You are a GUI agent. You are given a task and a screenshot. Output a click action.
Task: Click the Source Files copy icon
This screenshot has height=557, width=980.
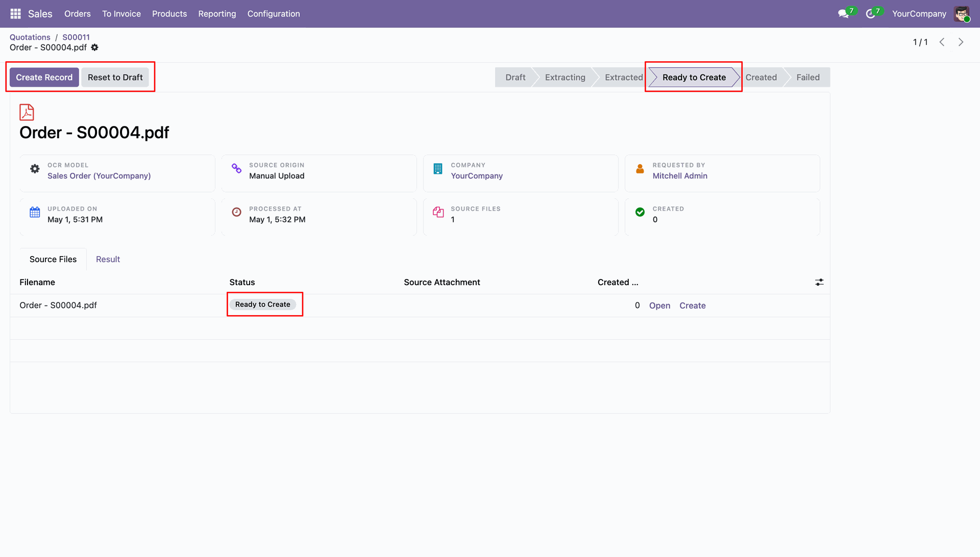pos(438,212)
